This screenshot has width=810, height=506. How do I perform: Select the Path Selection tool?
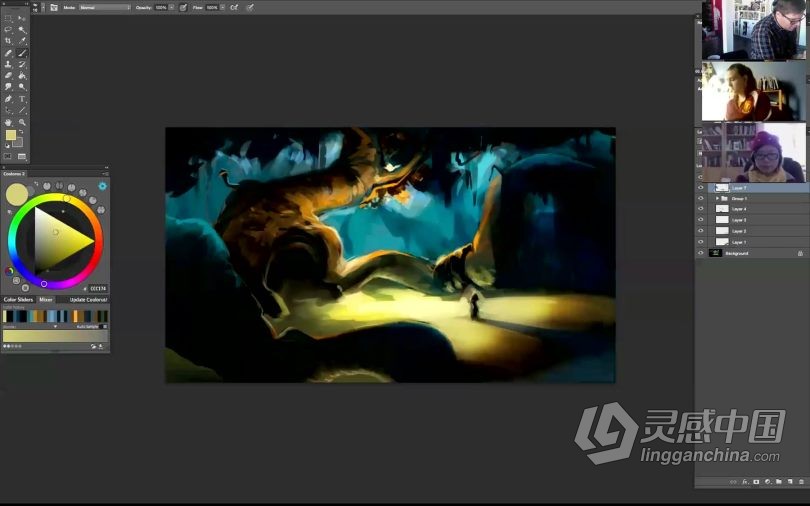(x=8, y=110)
